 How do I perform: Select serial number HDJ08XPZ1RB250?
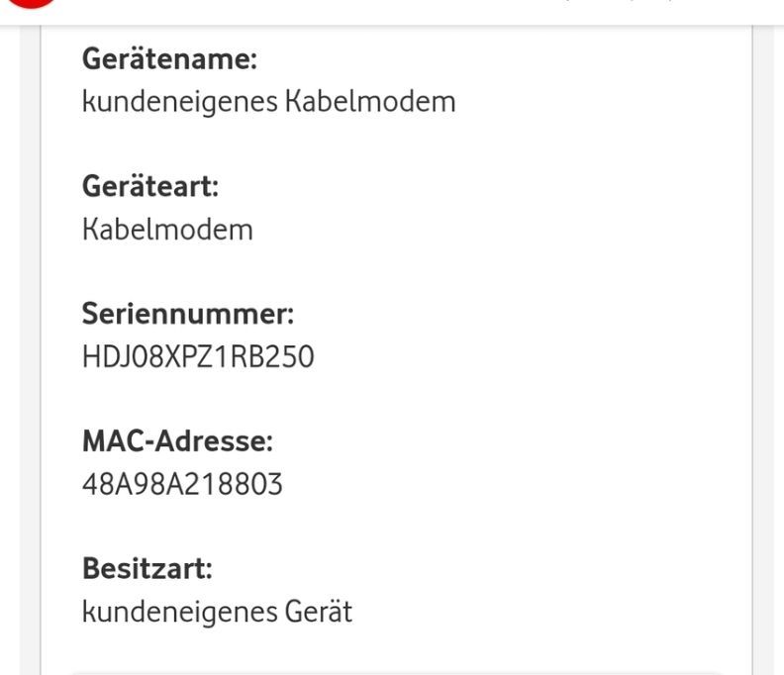pos(198,356)
